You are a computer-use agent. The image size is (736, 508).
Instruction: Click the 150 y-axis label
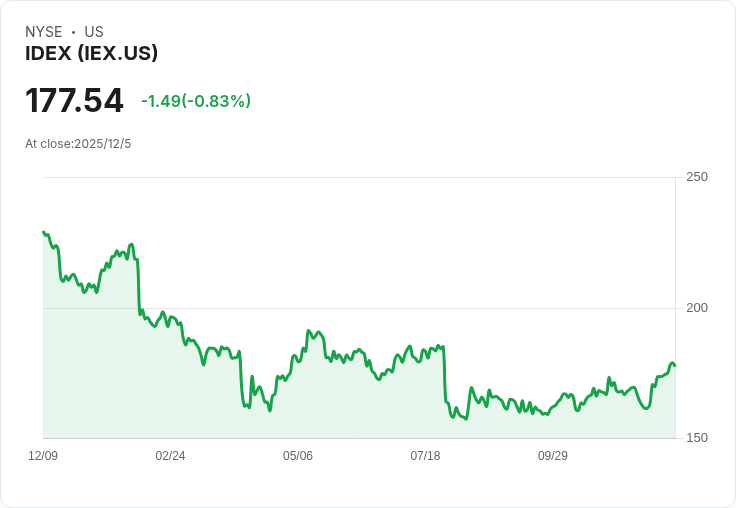tap(696, 438)
